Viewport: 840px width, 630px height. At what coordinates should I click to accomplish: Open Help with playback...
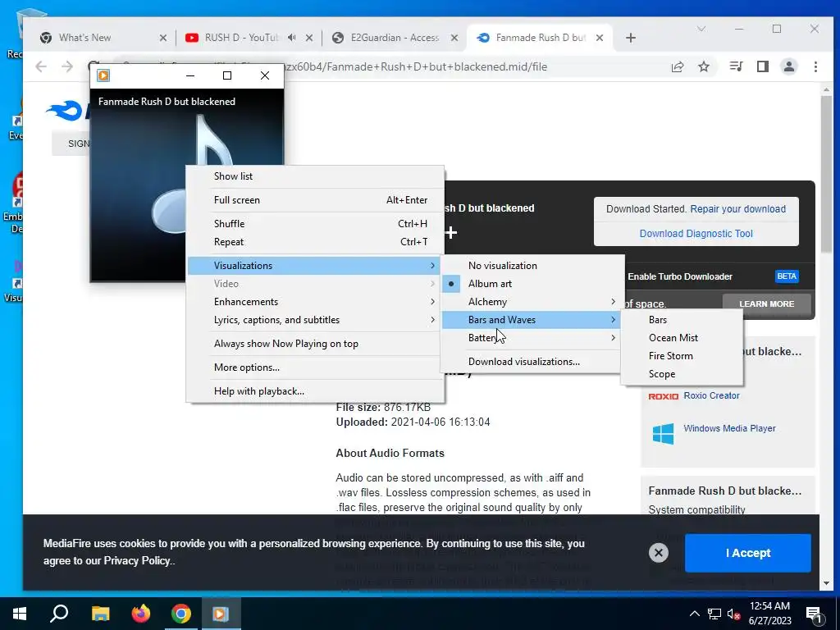315,391
